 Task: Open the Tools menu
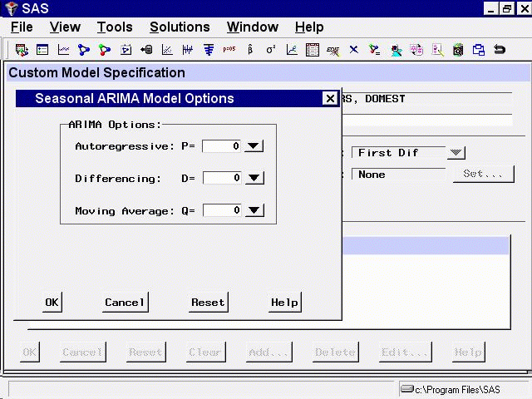coord(115,27)
